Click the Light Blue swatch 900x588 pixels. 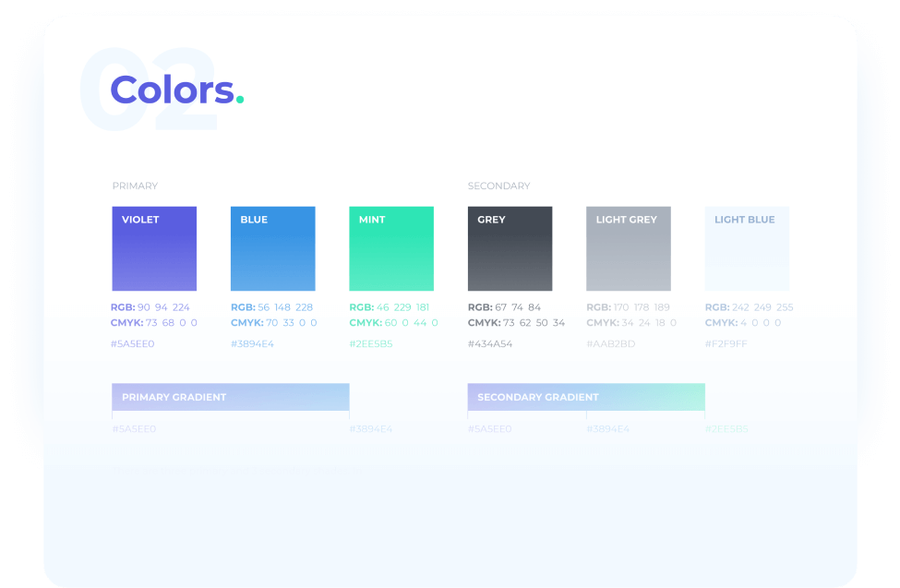pos(747,249)
